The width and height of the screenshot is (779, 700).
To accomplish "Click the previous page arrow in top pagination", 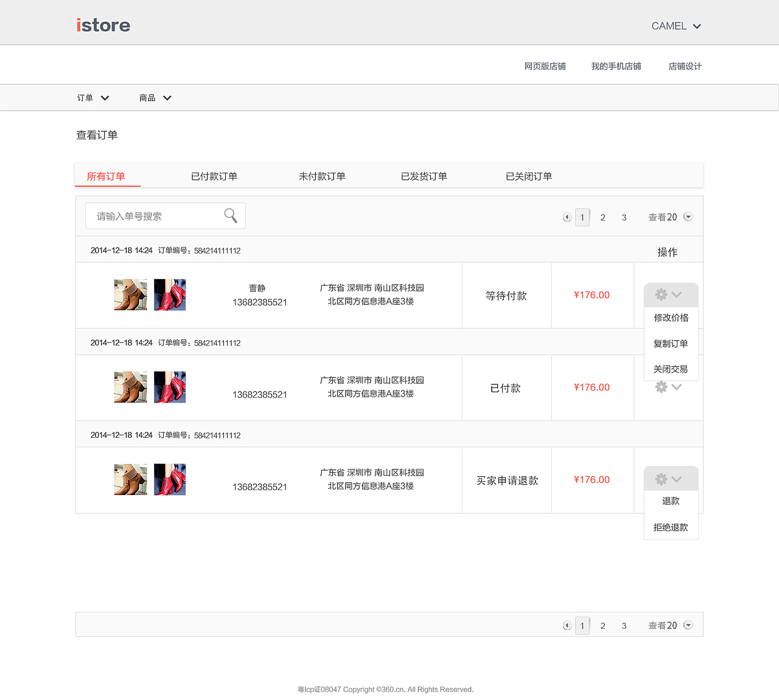I will [567, 217].
